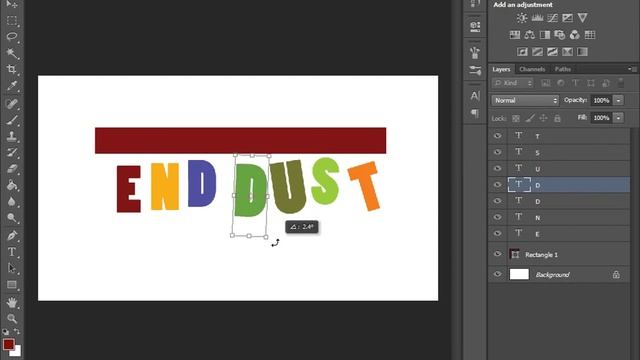This screenshot has width=640, height=360.
Task: Select the Horizontal Type tool
Action: point(11,252)
